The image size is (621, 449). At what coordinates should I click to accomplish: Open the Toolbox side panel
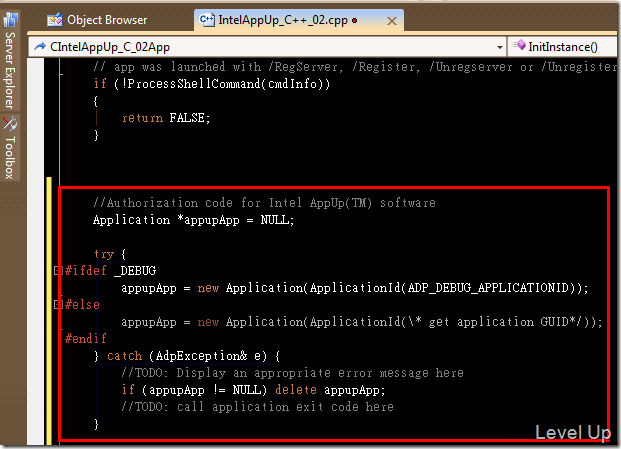pyautogui.click(x=10, y=147)
